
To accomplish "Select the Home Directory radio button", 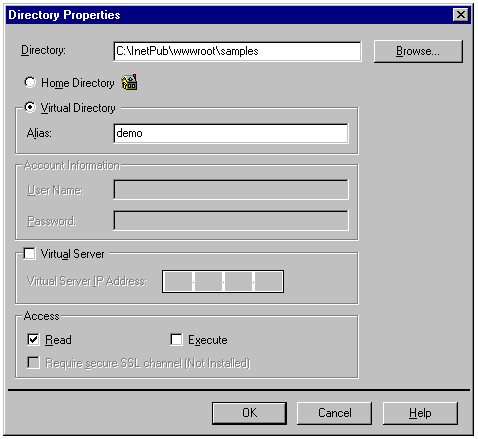I will pyautogui.click(x=30, y=82).
